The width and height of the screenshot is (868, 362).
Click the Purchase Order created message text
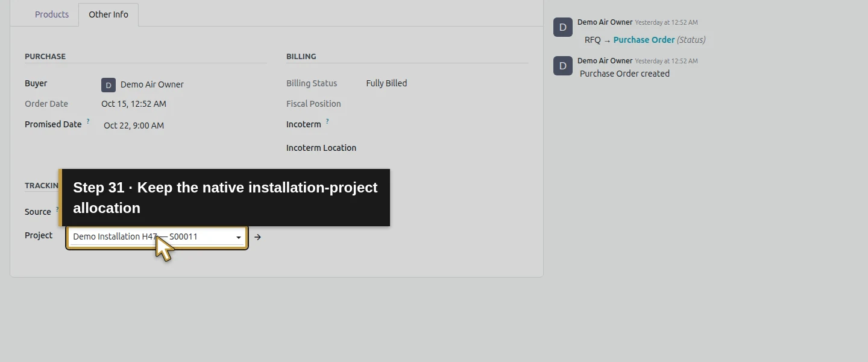point(624,74)
